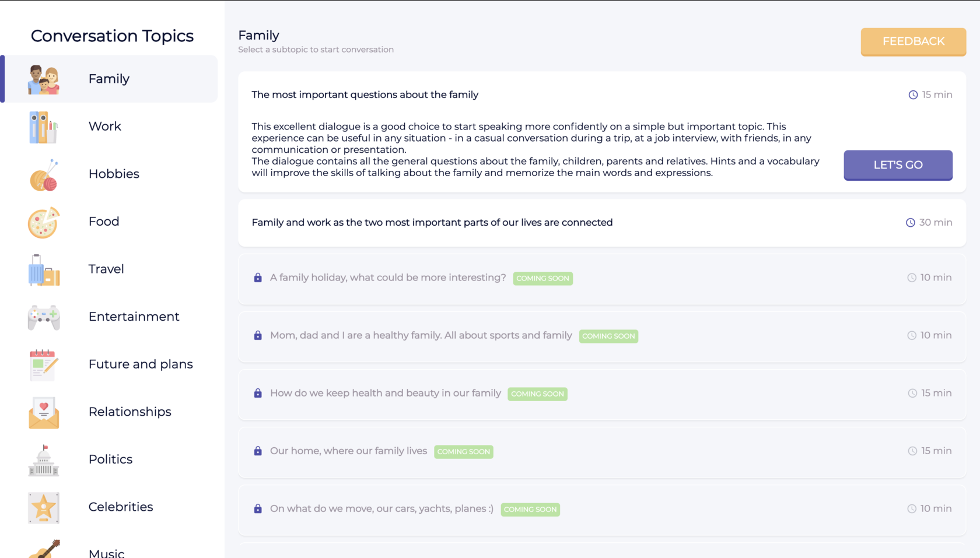Click the Work binders icon
This screenshot has width=980, height=558.
pos(44,127)
